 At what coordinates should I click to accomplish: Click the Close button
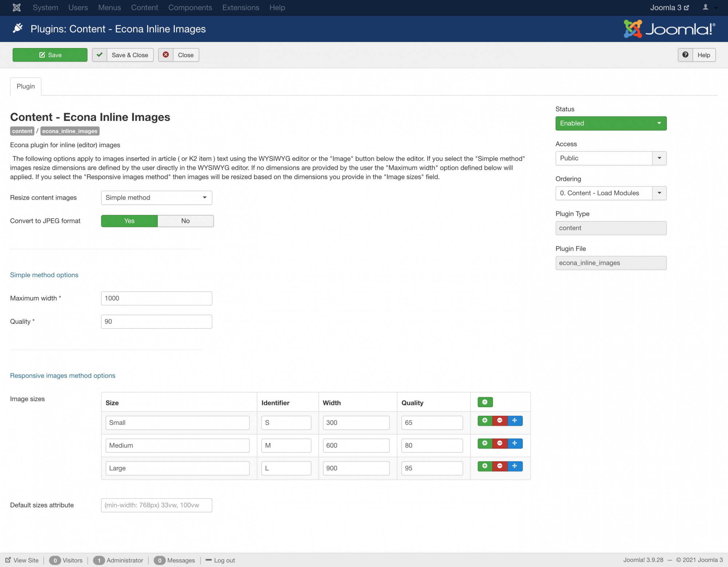click(x=179, y=55)
